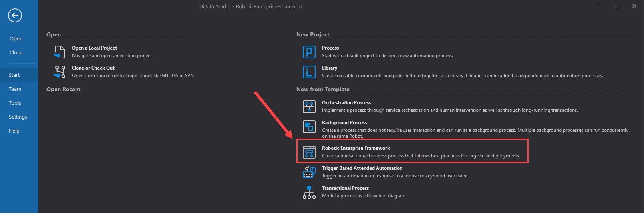The image size is (644, 213).
Task: Restore down the UiPath Studio window
Action: coord(616,6)
